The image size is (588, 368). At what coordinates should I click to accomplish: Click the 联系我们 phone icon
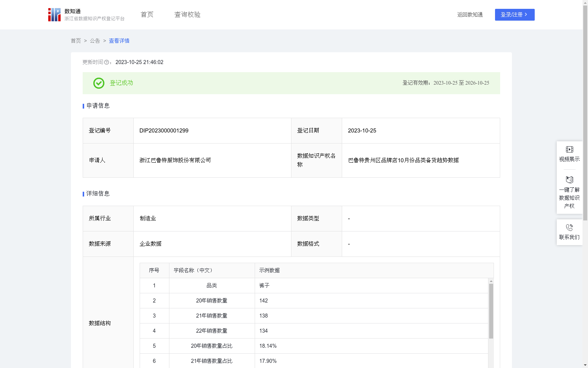pos(569,227)
